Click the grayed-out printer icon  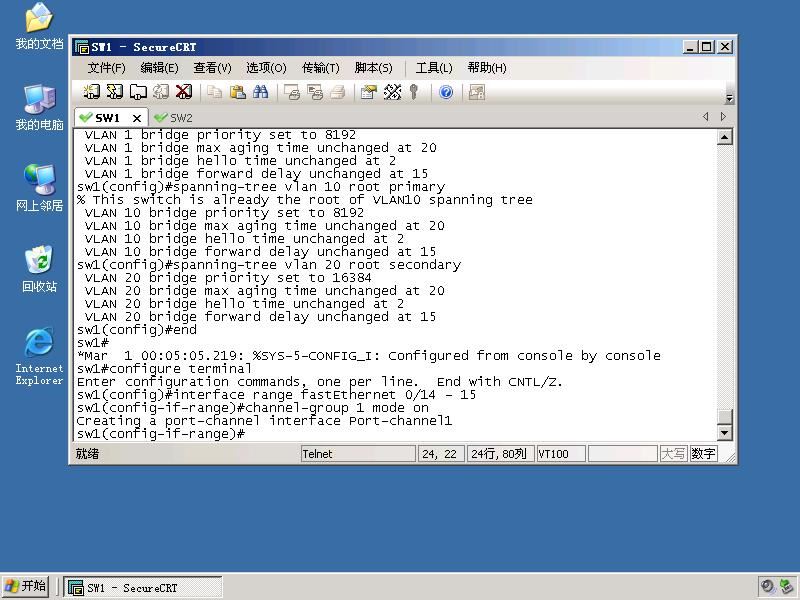[338, 92]
